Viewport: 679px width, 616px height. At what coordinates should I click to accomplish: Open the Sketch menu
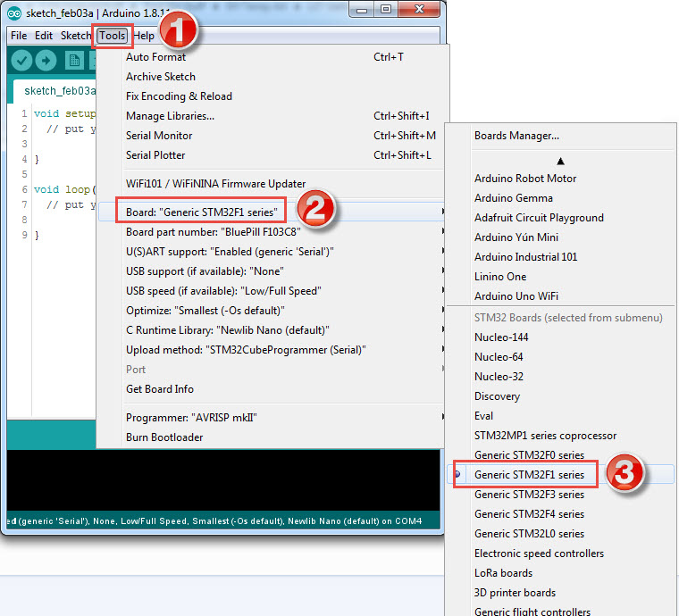click(x=75, y=36)
